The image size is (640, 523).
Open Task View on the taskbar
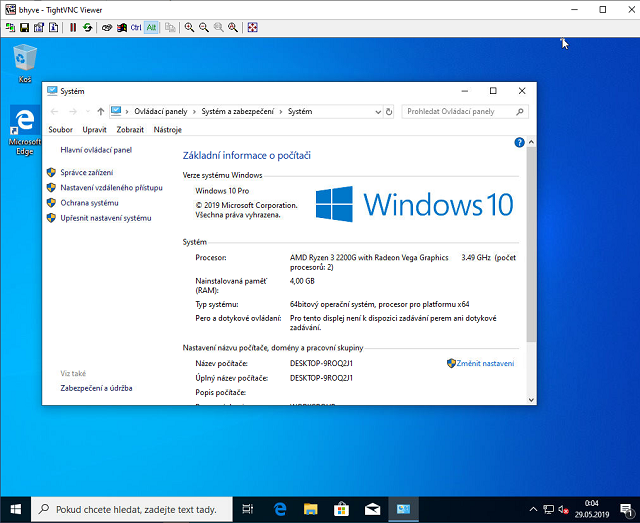247,509
